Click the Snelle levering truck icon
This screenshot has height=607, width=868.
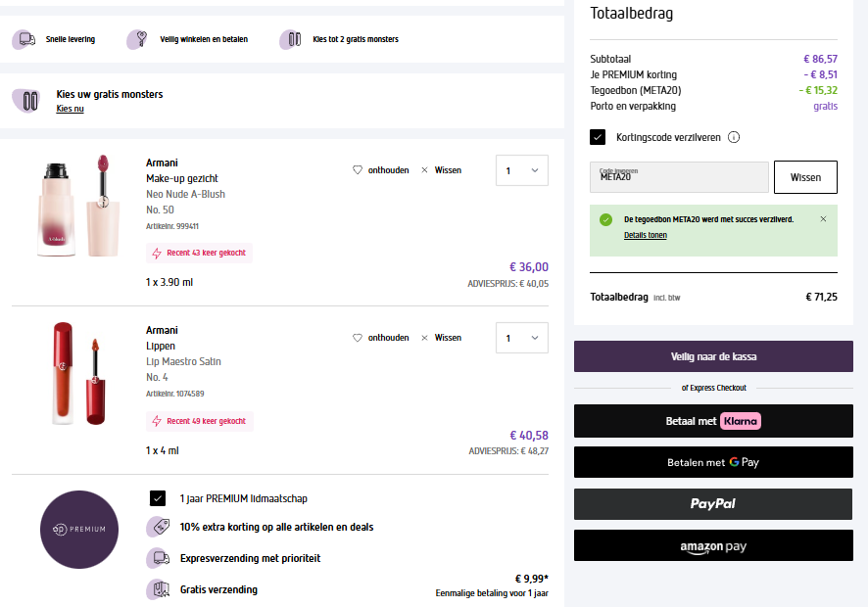tap(24, 39)
